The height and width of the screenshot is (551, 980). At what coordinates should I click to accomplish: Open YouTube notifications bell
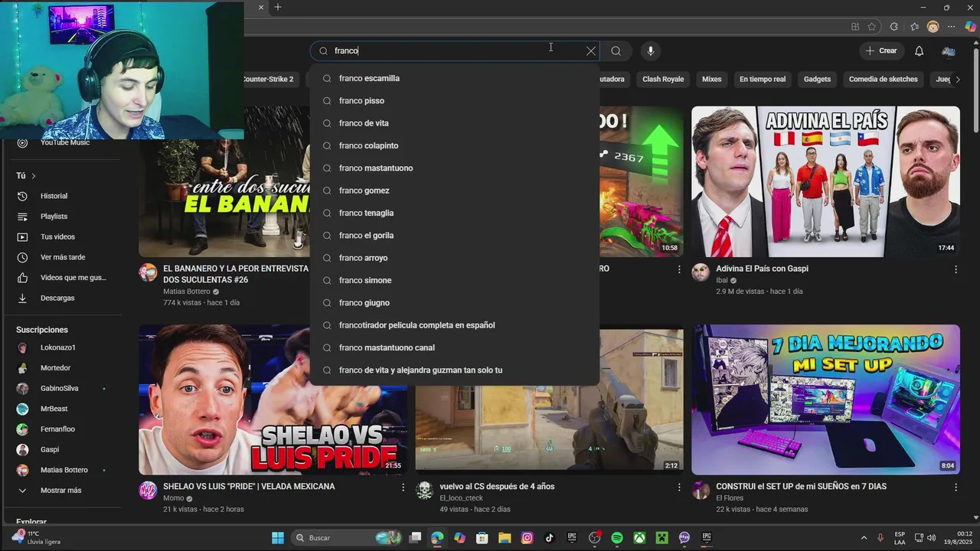coord(919,51)
